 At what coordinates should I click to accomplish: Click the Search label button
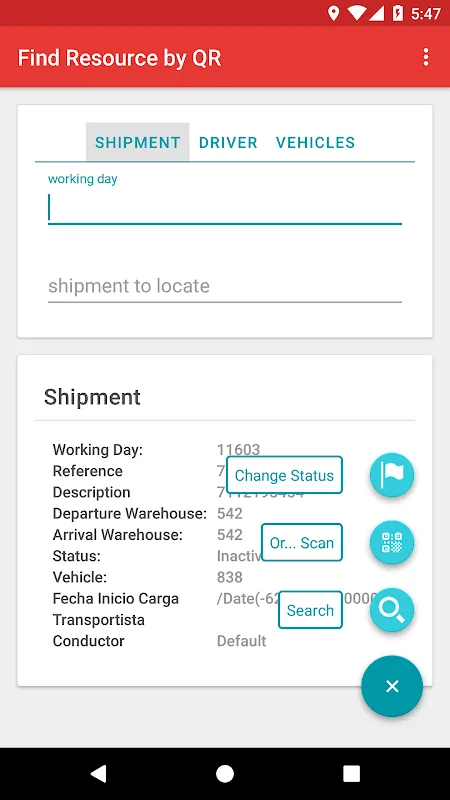310,610
